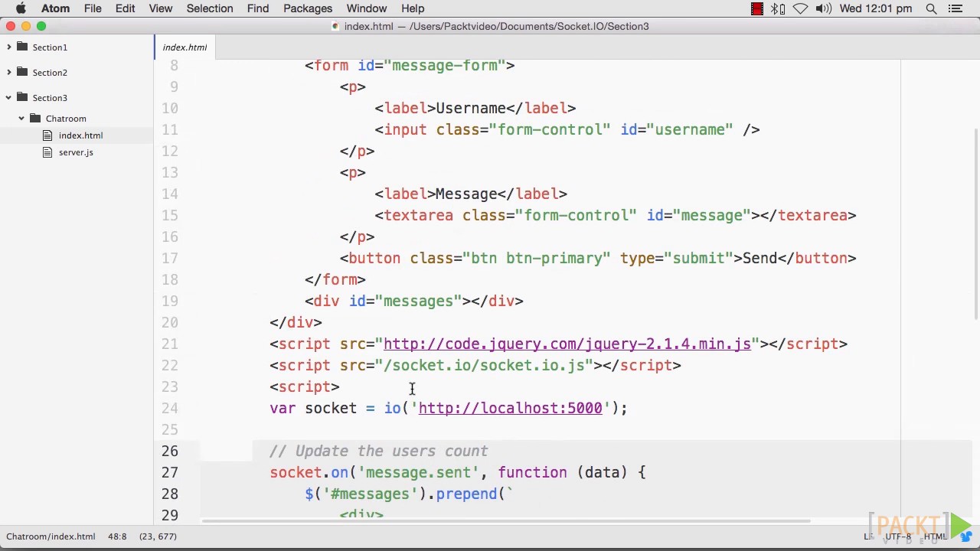The width and height of the screenshot is (980, 551).
Task: Click line number 14 in gutter
Action: click(x=169, y=194)
